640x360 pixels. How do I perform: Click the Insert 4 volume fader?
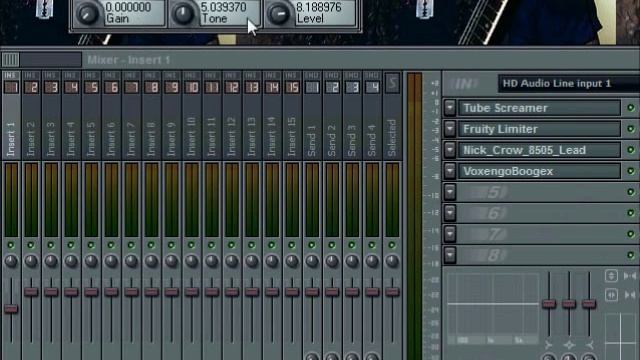[x=71, y=292]
